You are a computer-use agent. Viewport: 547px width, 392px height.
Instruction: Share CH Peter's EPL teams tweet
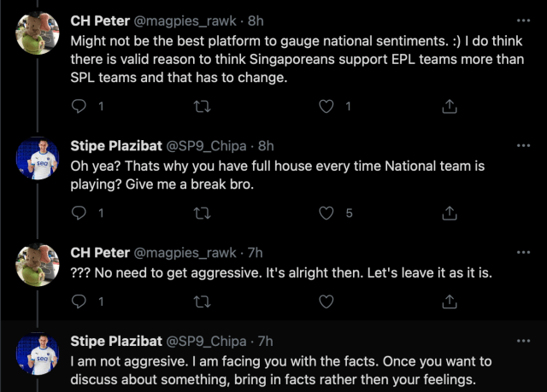[x=449, y=107]
